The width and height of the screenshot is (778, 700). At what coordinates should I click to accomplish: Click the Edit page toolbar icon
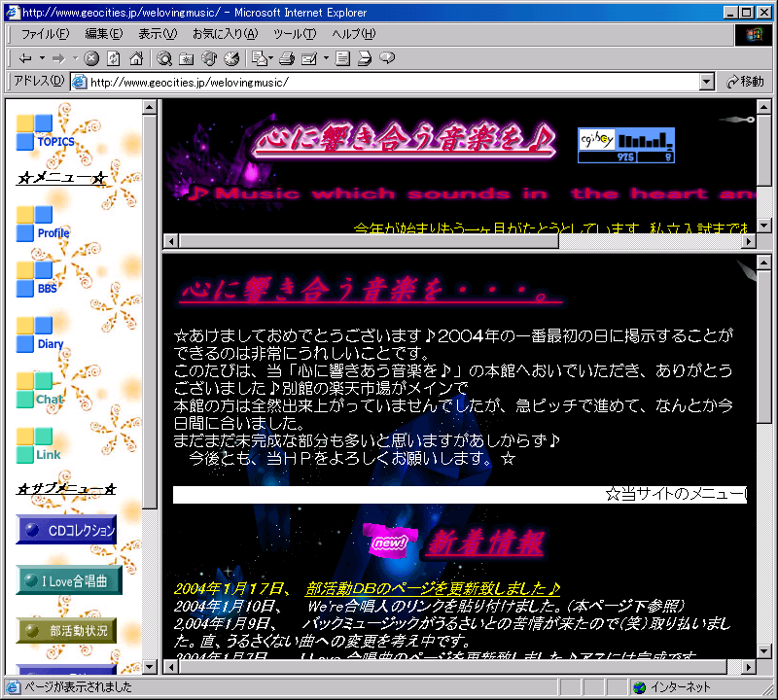(x=309, y=58)
